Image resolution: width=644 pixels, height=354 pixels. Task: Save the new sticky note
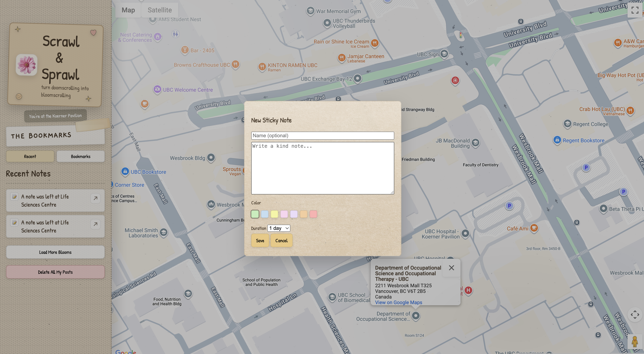260,241
